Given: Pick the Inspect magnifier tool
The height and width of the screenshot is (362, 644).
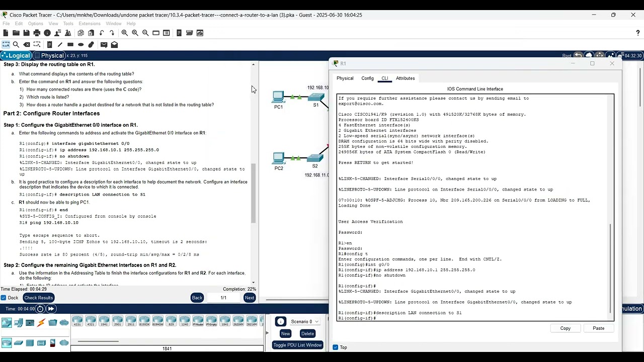Looking at the screenshot, I should pos(16,45).
